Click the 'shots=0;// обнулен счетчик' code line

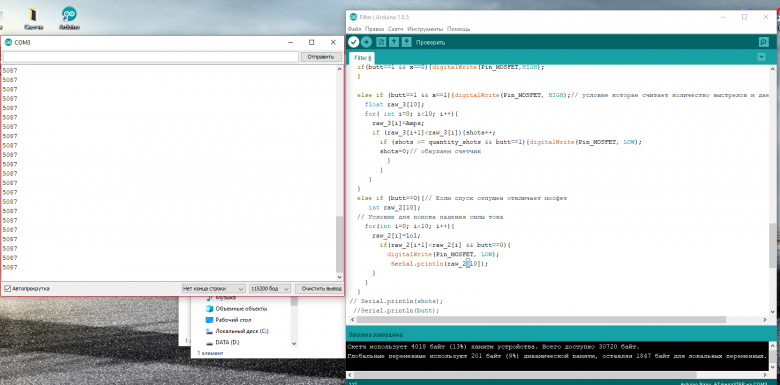point(430,151)
